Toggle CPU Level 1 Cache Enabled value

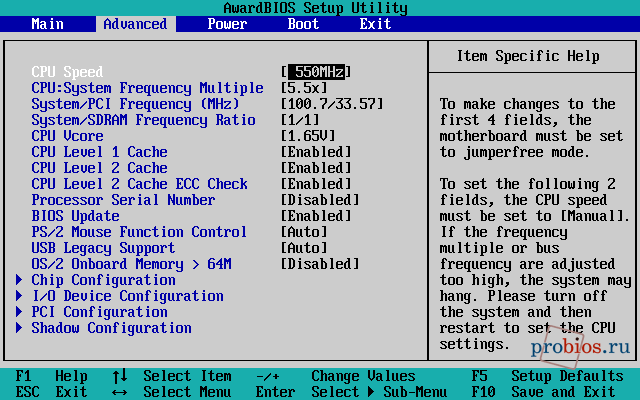(316, 152)
